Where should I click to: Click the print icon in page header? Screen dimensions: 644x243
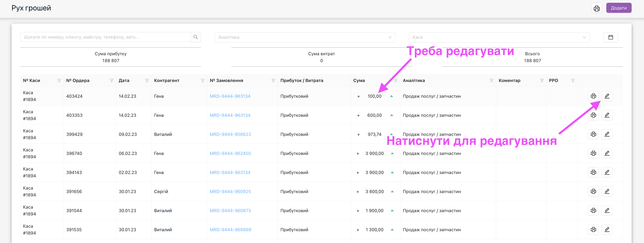coord(596,8)
